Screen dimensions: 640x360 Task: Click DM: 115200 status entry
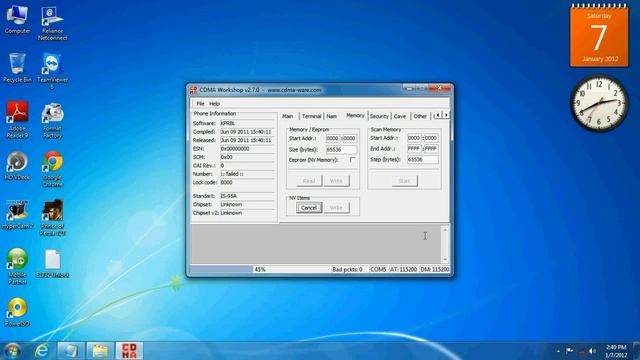pyautogui.click(x=435, y=269)
